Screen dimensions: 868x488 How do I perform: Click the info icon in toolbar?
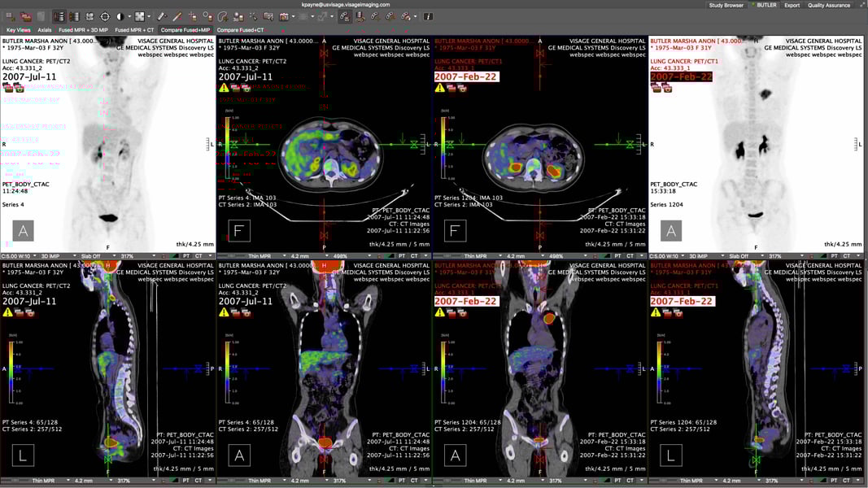(x=428, y=16)
